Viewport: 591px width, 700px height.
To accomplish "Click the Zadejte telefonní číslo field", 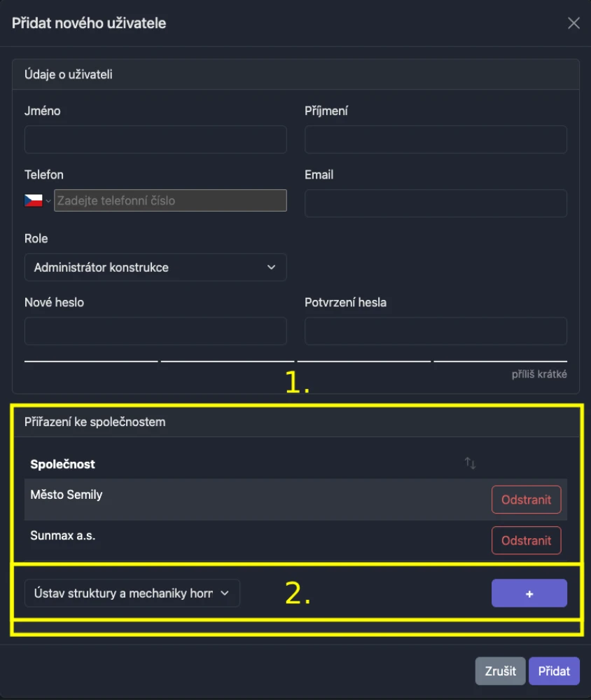I will coord(170,200).
